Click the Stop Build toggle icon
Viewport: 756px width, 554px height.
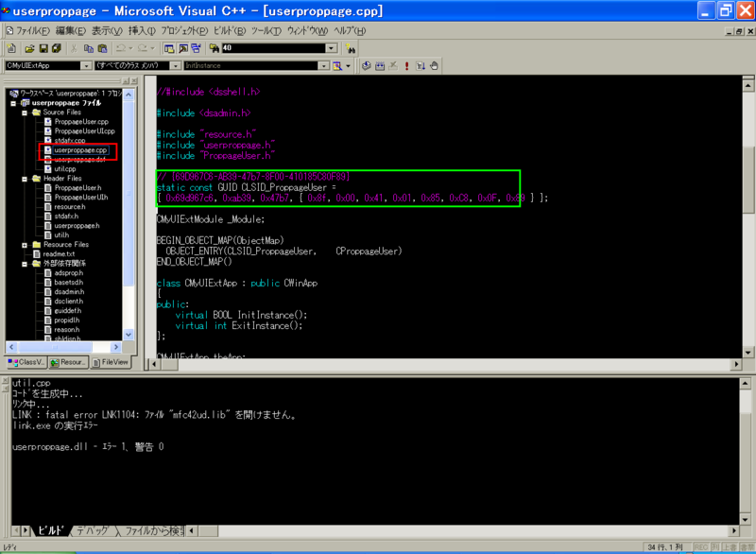pyautogui.click(x=392, y=66)
